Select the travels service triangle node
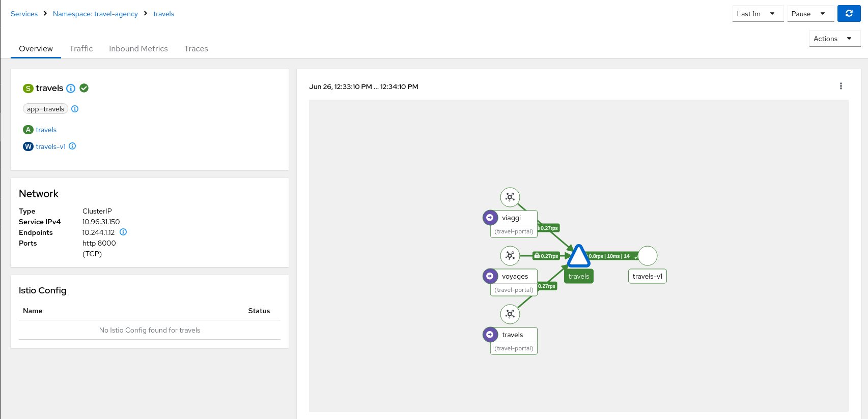The image size is (868, 419). tap(578, 257)
